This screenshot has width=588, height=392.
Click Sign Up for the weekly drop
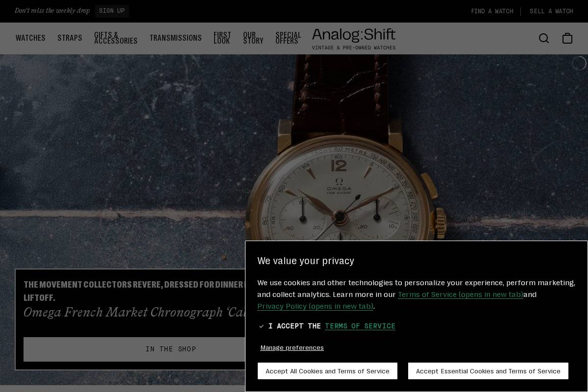tap(112, 11)
